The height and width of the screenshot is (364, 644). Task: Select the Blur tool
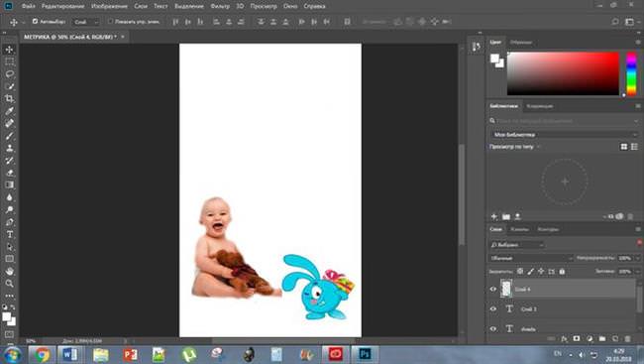point(10,197)
